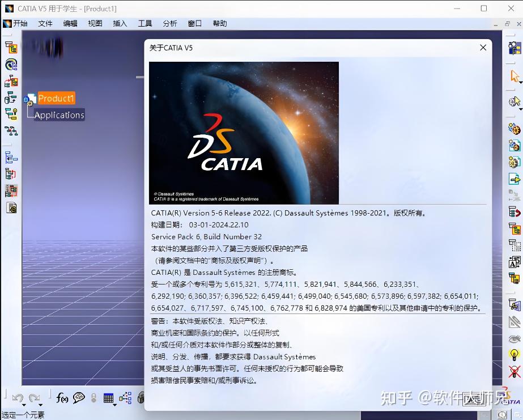The image size is (523, 420).
Task: Close the 关于CATIA V5 dialog with its X
Action: pyautogui.click(x=483, y=48)
